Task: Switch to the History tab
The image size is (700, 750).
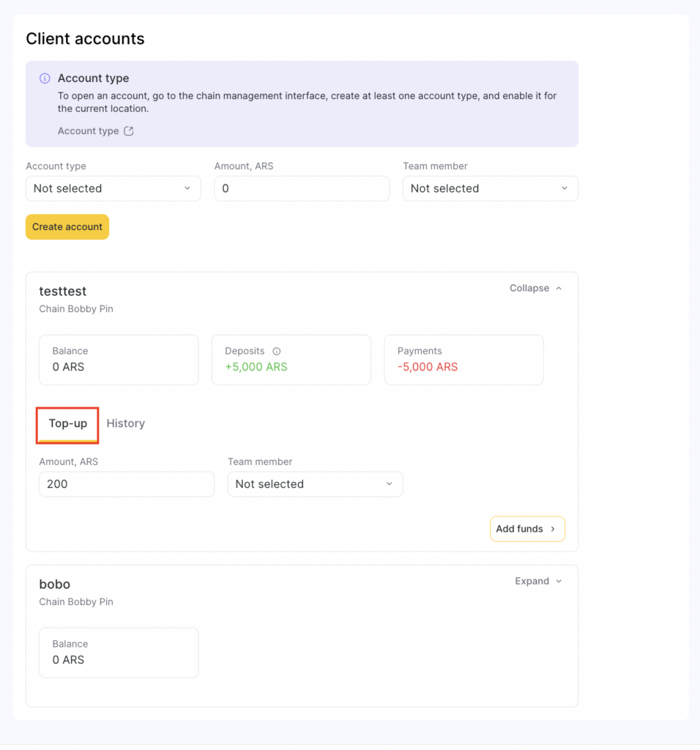Action: (126, 423)
